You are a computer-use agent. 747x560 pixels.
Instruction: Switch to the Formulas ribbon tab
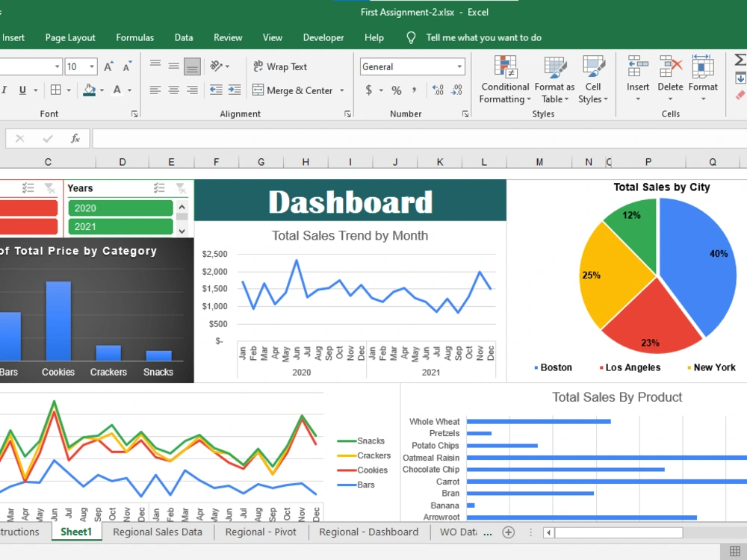pos(134,37)
